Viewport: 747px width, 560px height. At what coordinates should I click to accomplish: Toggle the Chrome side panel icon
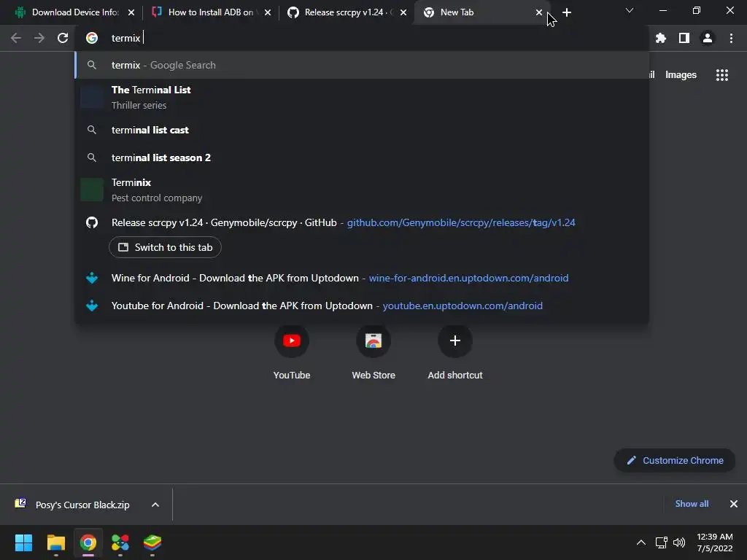pos(684,38)
